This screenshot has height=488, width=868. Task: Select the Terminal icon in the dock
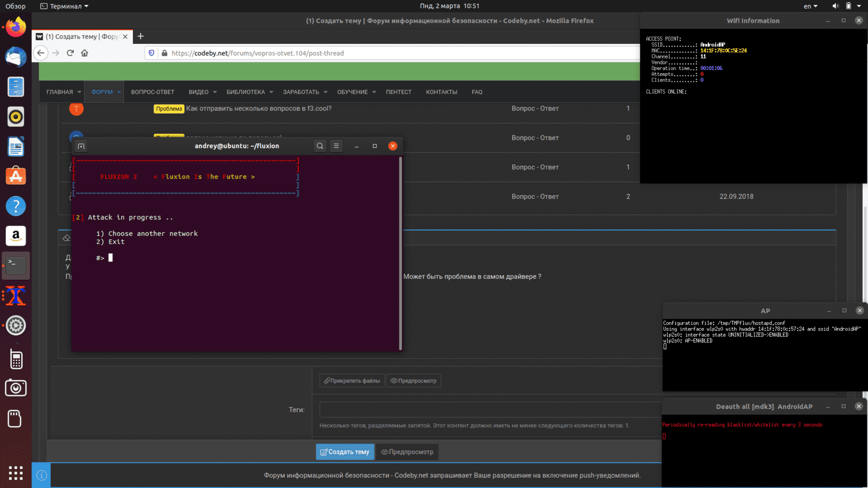tap(16, 266)
